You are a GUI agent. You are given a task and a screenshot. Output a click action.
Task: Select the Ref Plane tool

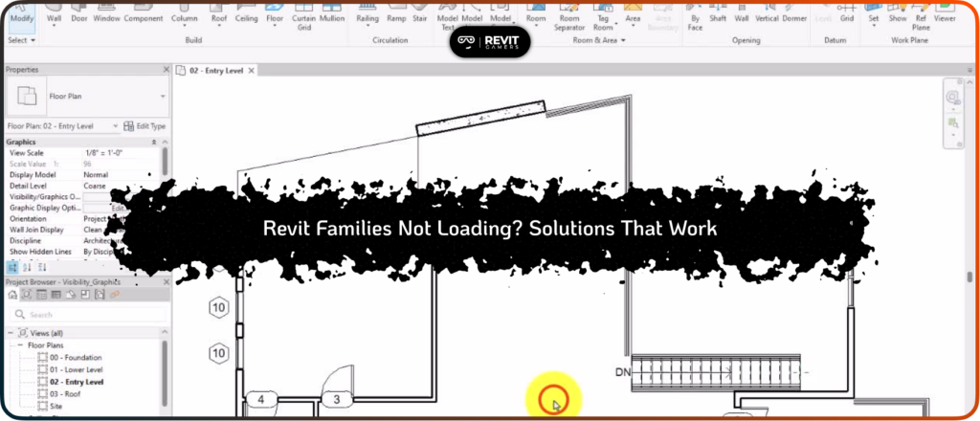tap(921, 17)
